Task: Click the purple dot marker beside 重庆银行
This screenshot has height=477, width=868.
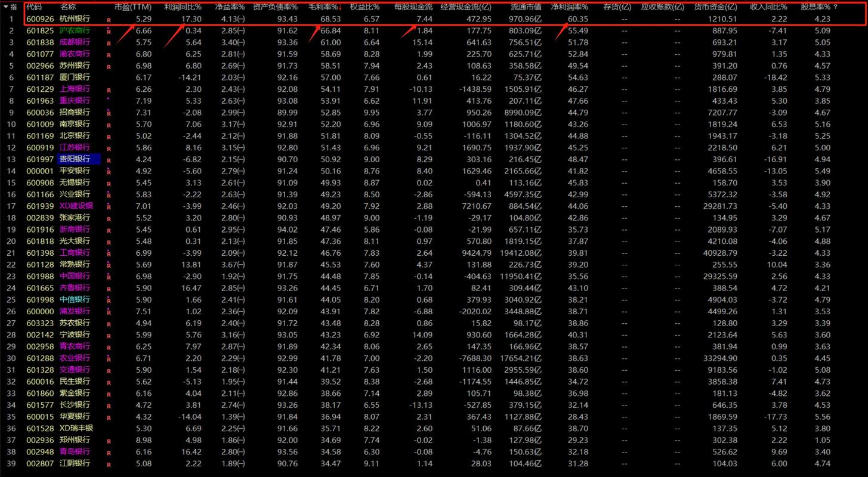Action: [108, 100]
